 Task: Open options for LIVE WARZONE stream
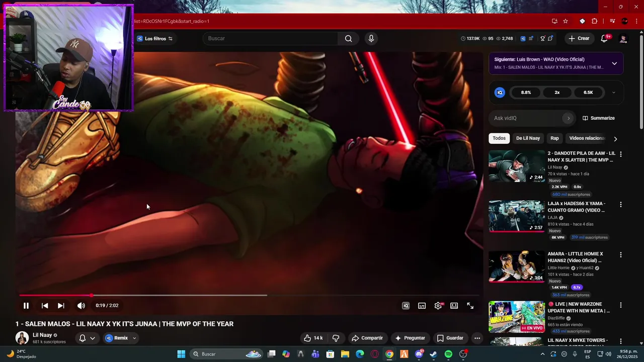point(620,305)
